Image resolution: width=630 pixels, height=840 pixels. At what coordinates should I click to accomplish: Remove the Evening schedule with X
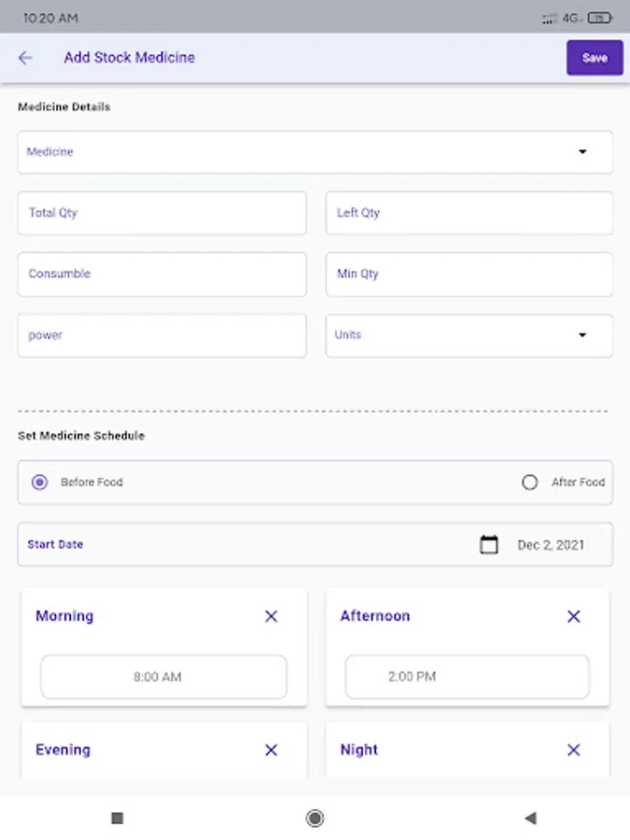coord(272,749)
